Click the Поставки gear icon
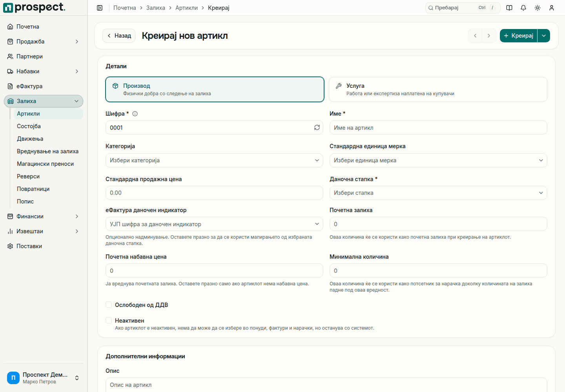This screenshot has width=565, height=392. tap(10, 246)
